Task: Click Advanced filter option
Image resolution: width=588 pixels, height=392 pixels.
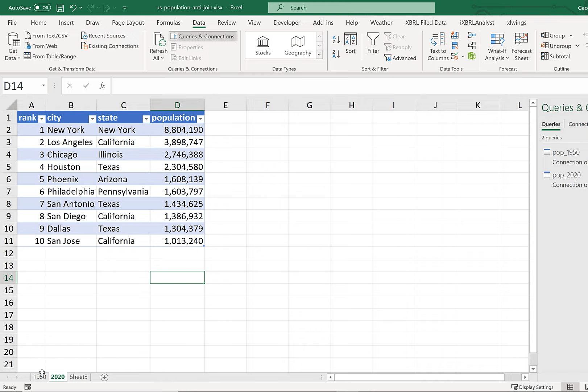Action: (x=400, y=58)
